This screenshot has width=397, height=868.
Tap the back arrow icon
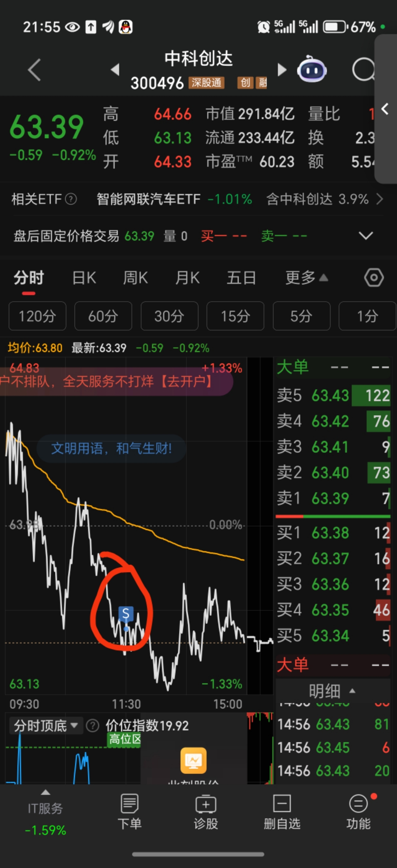pyautogui.click(x=34, y=70)
